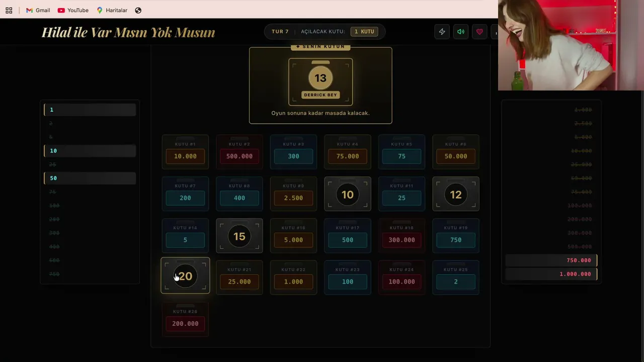Click the 1 KUTU badge
Image resolution: width=644 pixels, height=362 pixels.
364,31
